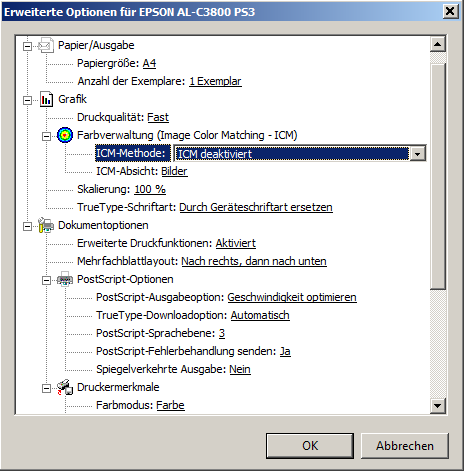Click the scrollbar down arrow

[x=437, y=406]
